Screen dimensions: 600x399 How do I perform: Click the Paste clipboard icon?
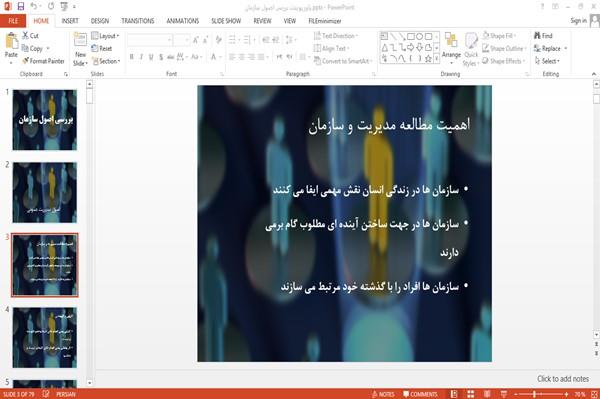pyautogui.click(x=11, y=41)
